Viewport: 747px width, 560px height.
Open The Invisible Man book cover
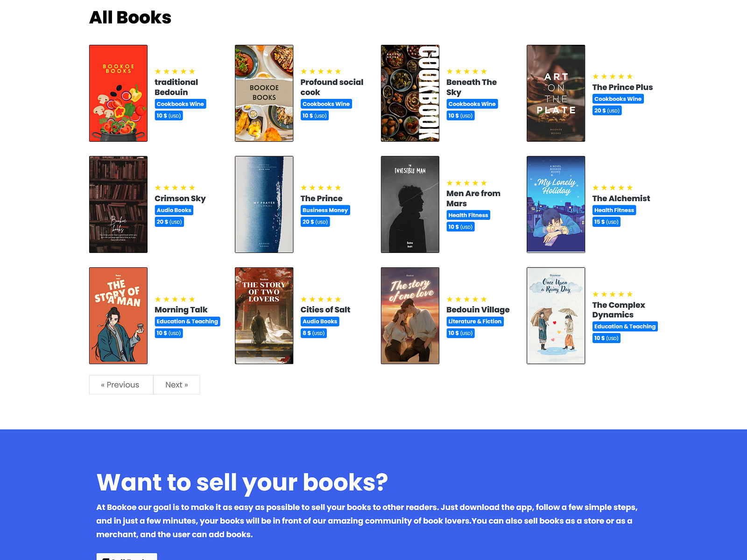409,204
